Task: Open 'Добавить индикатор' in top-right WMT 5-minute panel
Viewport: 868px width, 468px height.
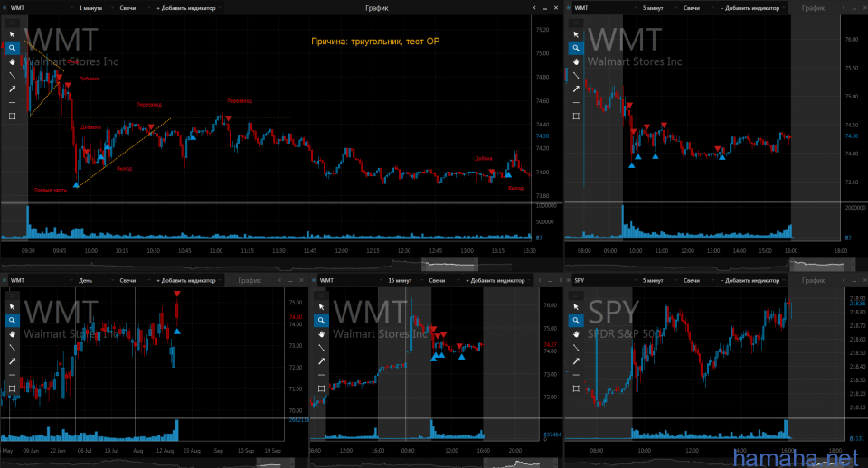Action: tap(751, 8)
